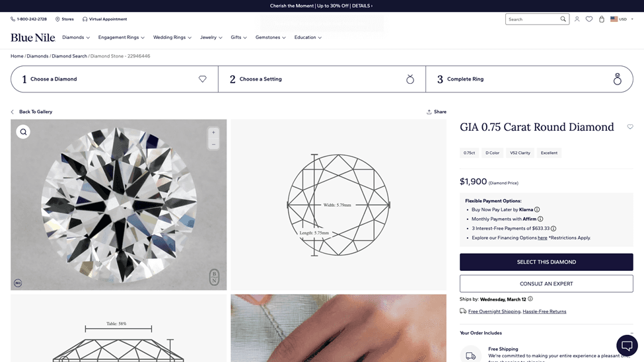Image resolution: width=644 pixels, height=362 pixels.
Task: Open the 360 view icon on diamond image
Action: 18,283
